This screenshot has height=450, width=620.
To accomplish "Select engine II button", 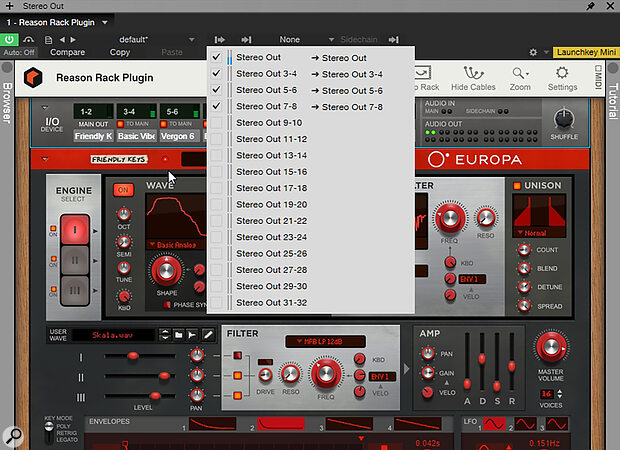I will click(75, 260).
